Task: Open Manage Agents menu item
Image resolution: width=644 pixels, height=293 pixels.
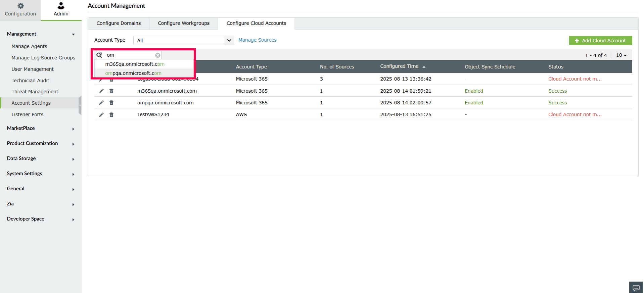Action: (x=29, y=46)
